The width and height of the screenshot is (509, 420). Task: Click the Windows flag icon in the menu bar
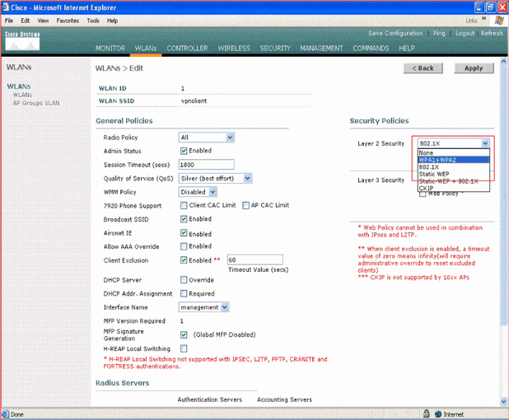coord(500,21)
